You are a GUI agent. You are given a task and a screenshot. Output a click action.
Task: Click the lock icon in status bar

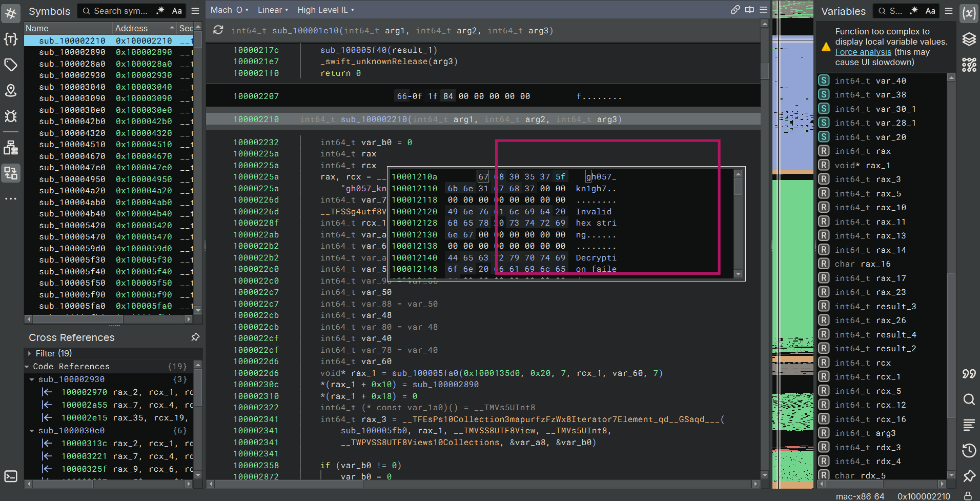coord(968,496)
